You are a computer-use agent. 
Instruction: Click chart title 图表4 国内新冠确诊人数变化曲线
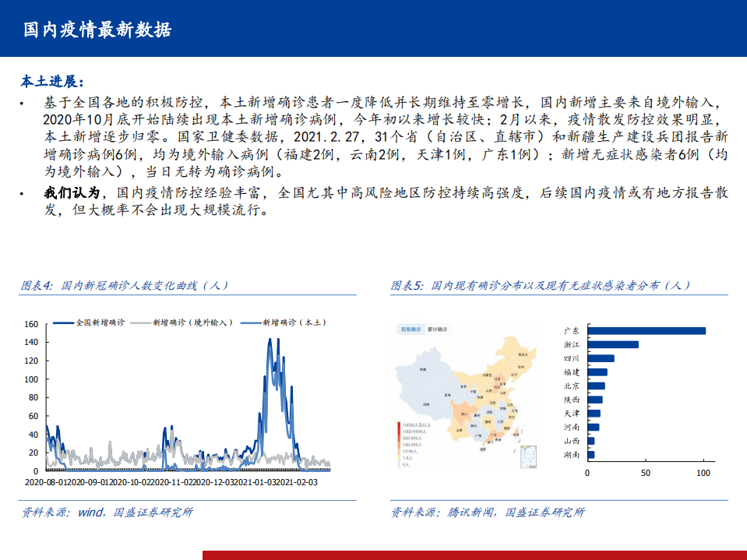click(125, 286)
